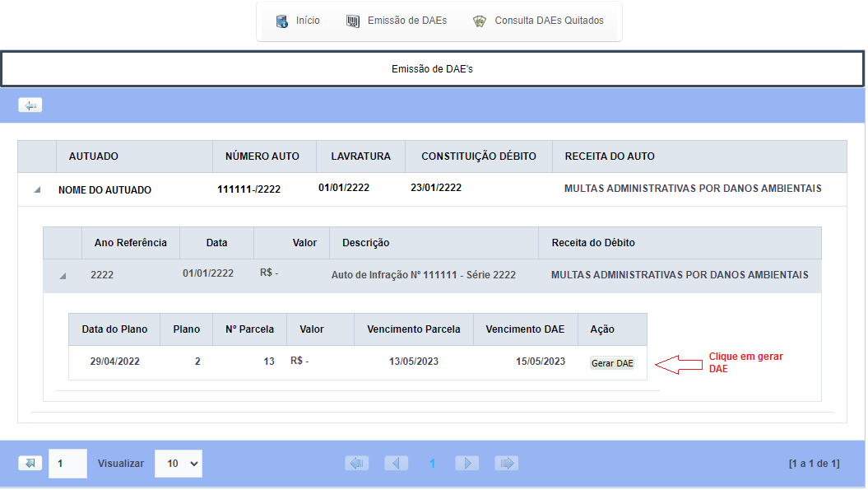
Task: Click the Início home icon
Action: click(x=282, y=21)
